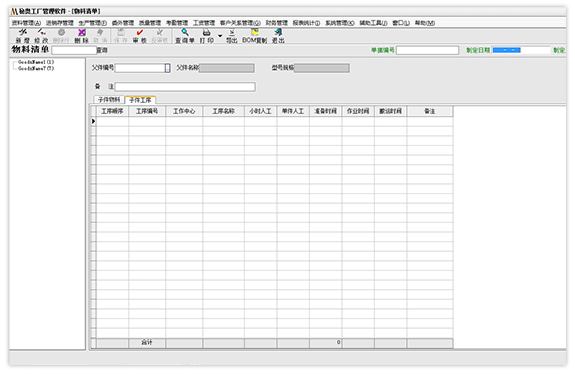This screenshot has width=575, height=374.
Task: Select the first GoodsName tree item
Action: tap(36, 62)
